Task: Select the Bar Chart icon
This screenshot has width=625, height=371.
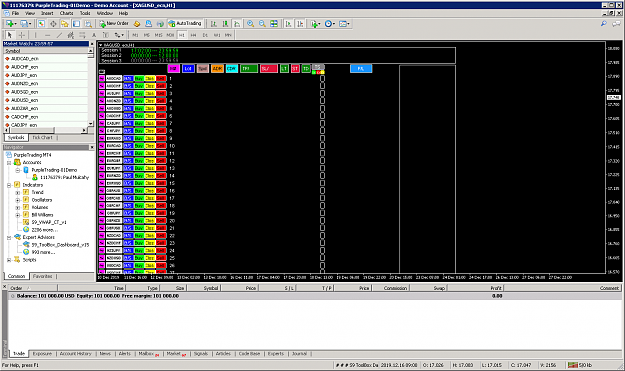Action: (214, 24)
